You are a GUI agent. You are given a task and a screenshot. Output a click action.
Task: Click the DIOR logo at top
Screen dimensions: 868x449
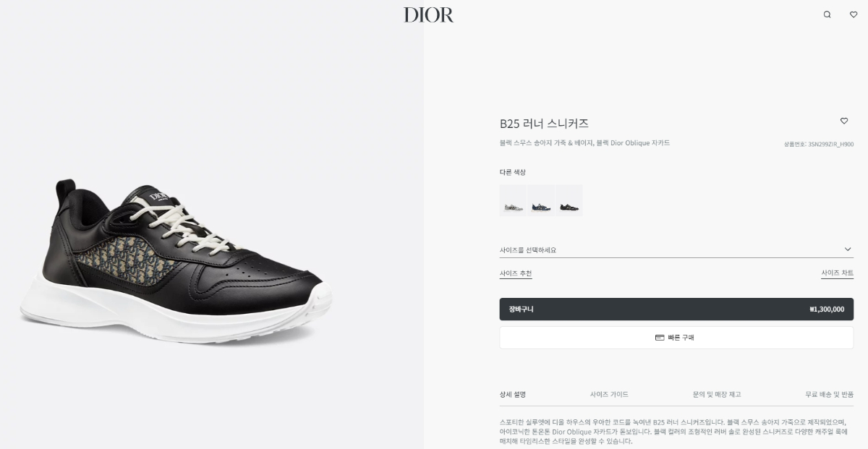[429, 14]
